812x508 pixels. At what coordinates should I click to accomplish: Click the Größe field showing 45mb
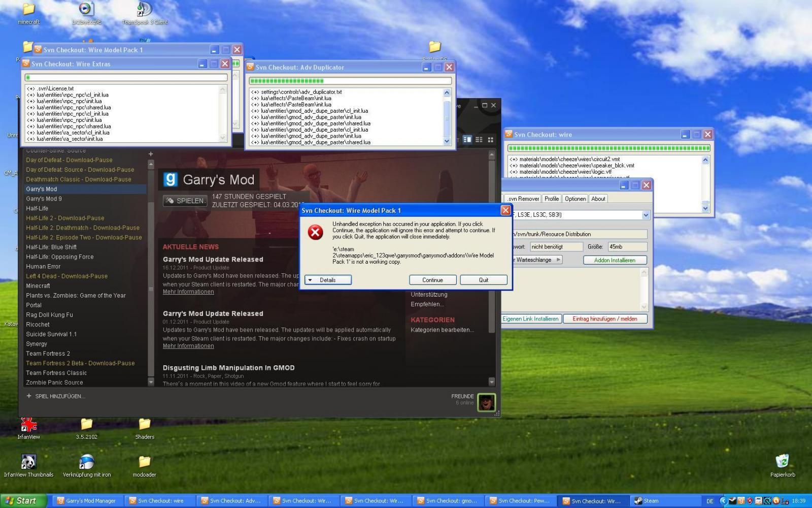628,247
